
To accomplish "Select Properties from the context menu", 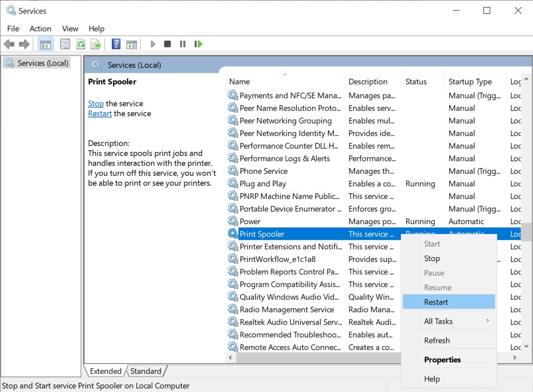I will (442, 360).
